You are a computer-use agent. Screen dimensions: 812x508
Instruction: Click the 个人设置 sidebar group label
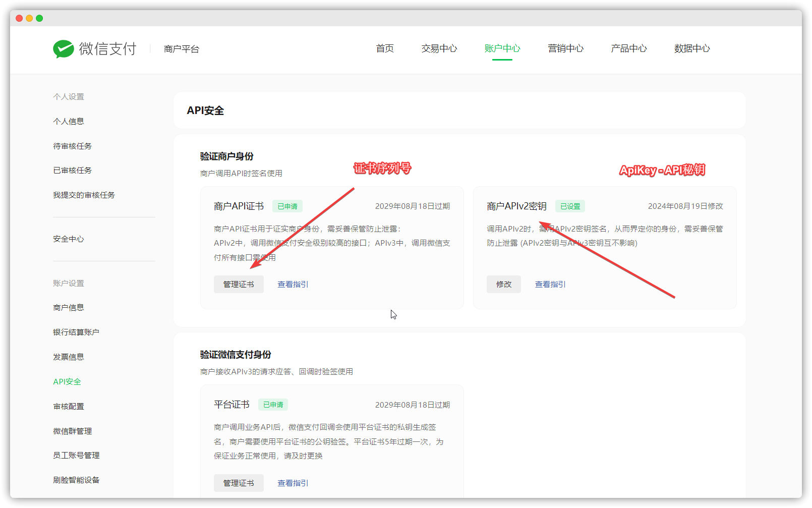[x=69, y=97]
